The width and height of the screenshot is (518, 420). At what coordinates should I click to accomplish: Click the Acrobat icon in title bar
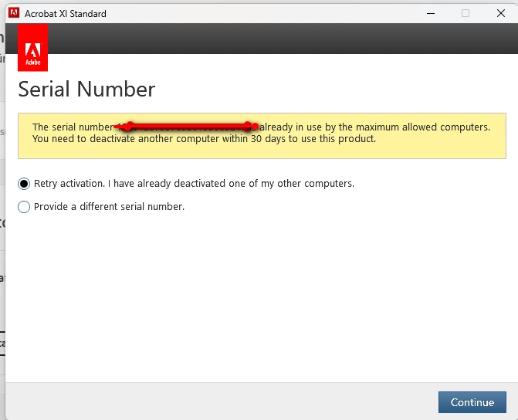point(14,13)
